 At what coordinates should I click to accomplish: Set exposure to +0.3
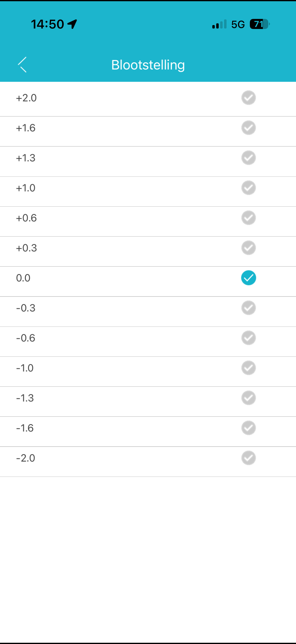26,248
